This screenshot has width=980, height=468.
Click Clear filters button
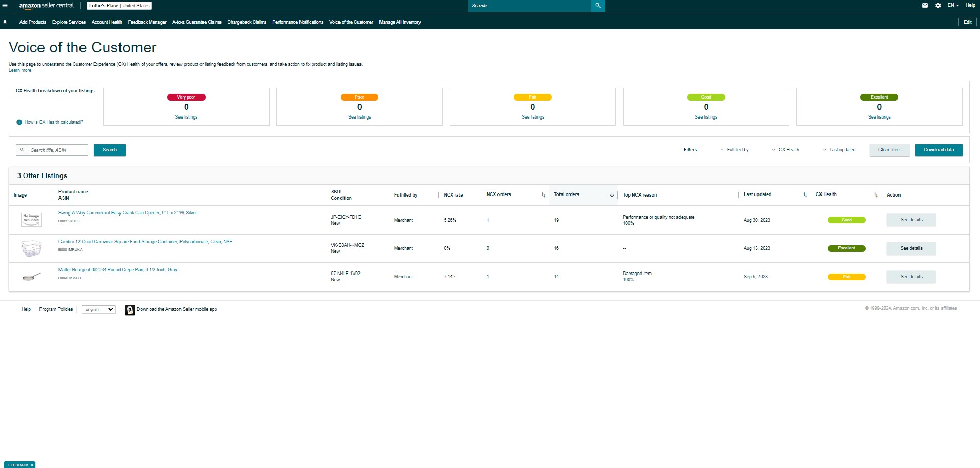(x=890, y=150)
